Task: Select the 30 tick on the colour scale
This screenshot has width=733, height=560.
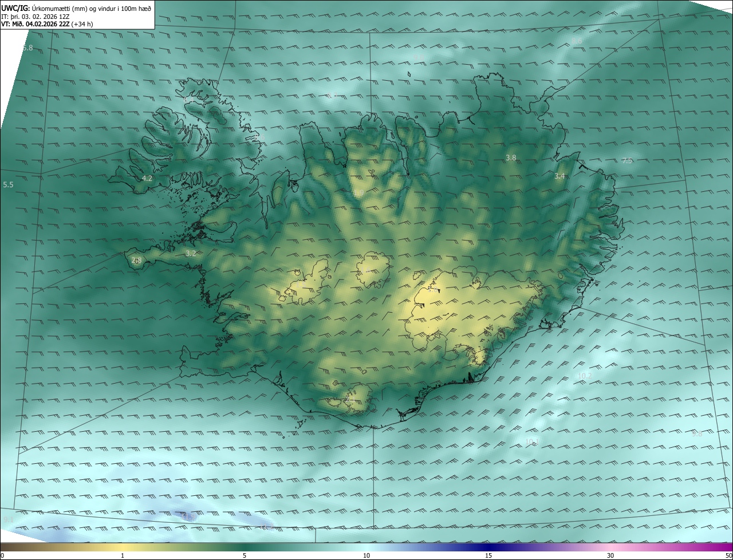Action: click(x=610, y=555)
